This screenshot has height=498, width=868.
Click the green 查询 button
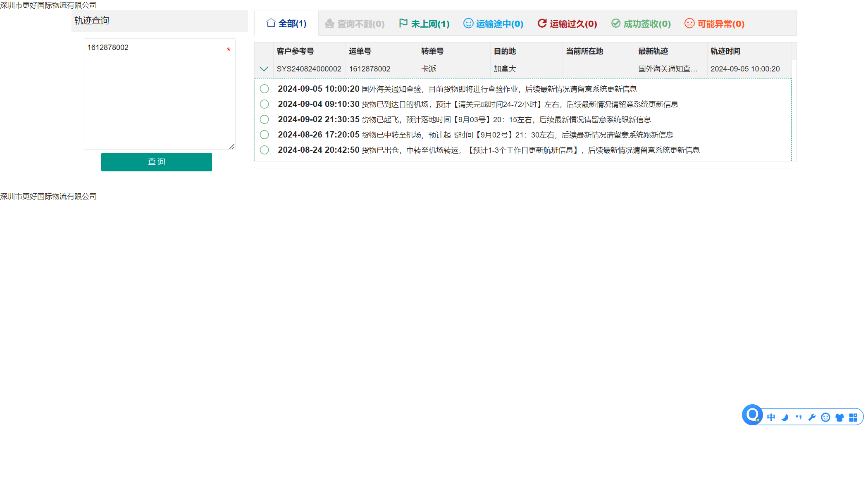point(156,162)
